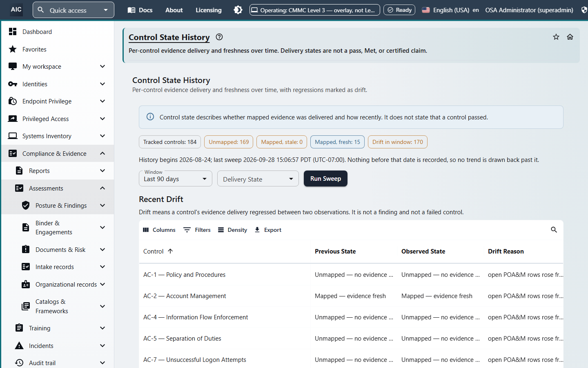Click the home icon in page header
This screenshot has width=588, height=368.
click(570, 37)
